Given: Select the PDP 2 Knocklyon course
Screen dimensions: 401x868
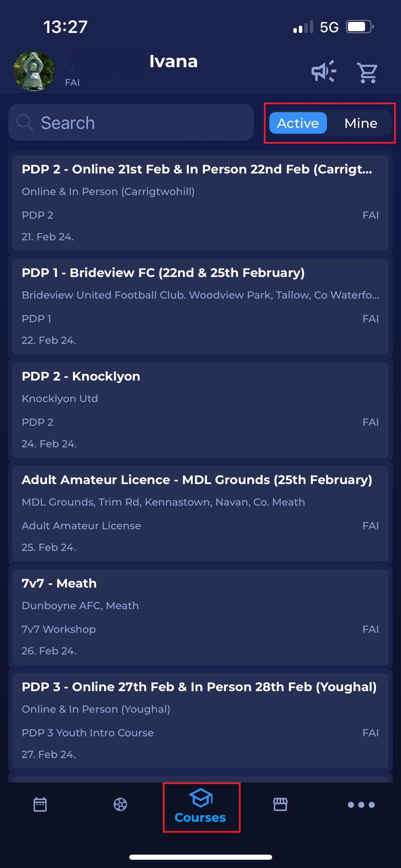Looking at the screenshot, I should pos(200,410).
